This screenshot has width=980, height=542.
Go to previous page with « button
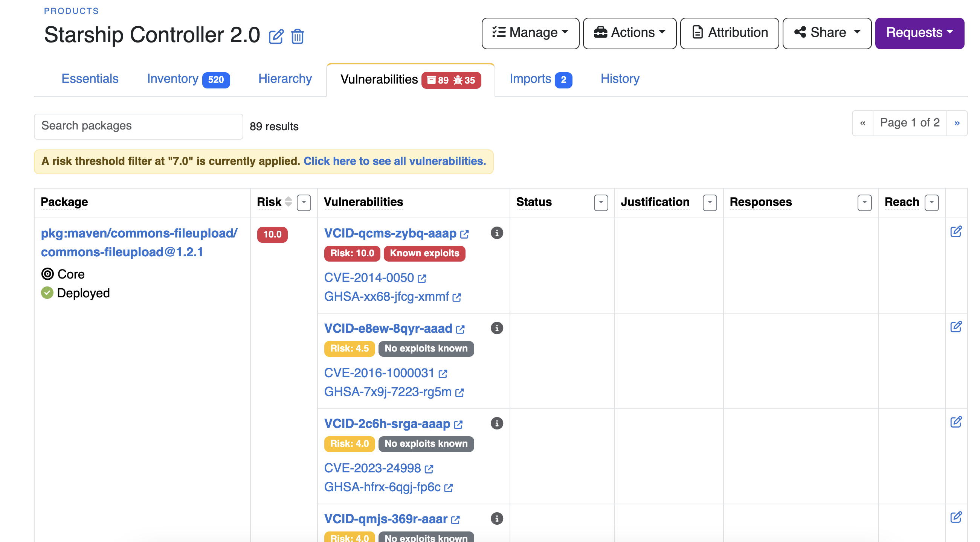[x=862, y=123]
